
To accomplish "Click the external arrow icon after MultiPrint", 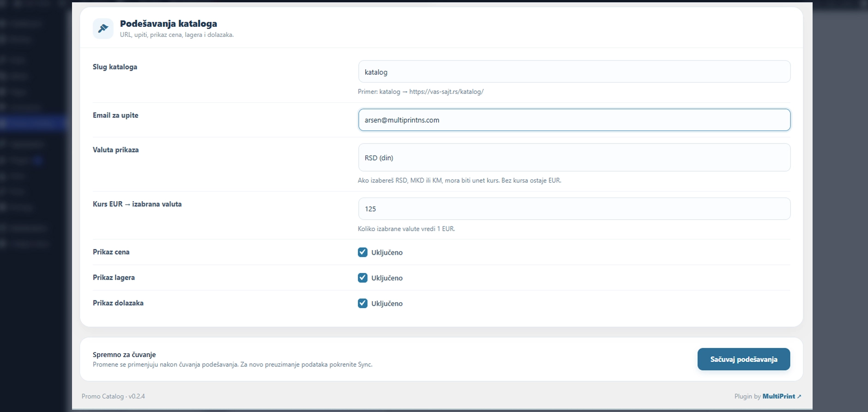I will [799, 396].
